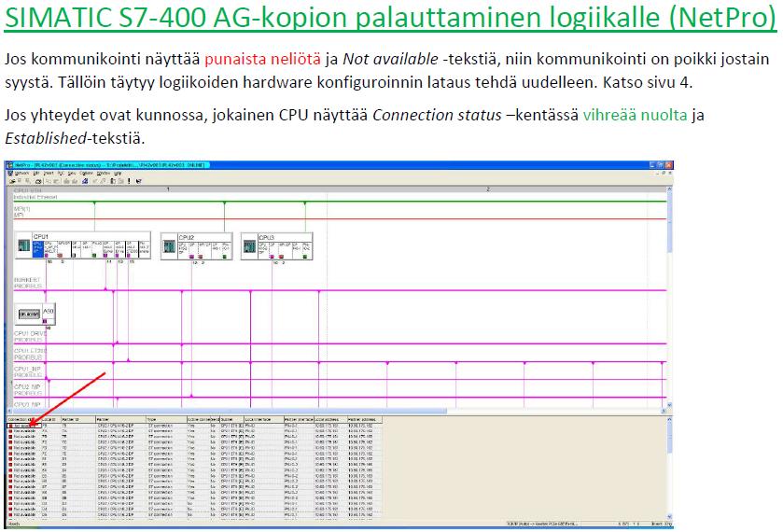Click the exclamation mark toolbar icon
This screenshot has width=783, height=532.
tap(129, 181)
